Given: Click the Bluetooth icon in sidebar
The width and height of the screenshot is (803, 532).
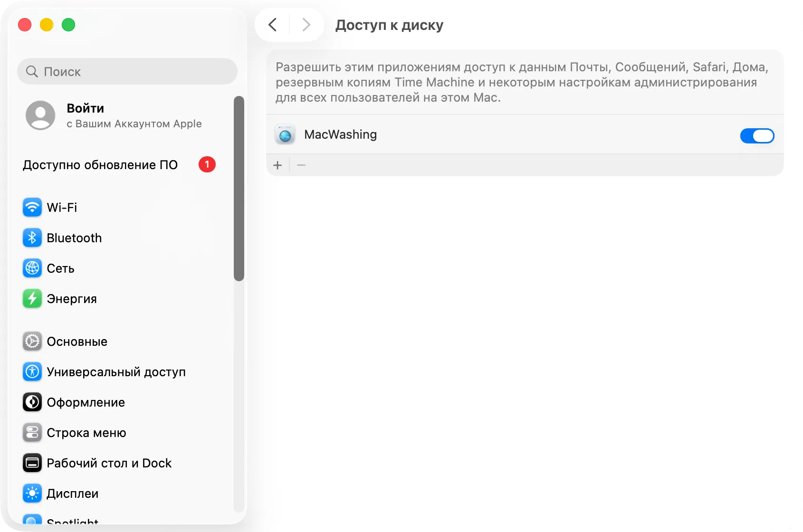Looking at the screenshot, I should click(x=32, y=238).
